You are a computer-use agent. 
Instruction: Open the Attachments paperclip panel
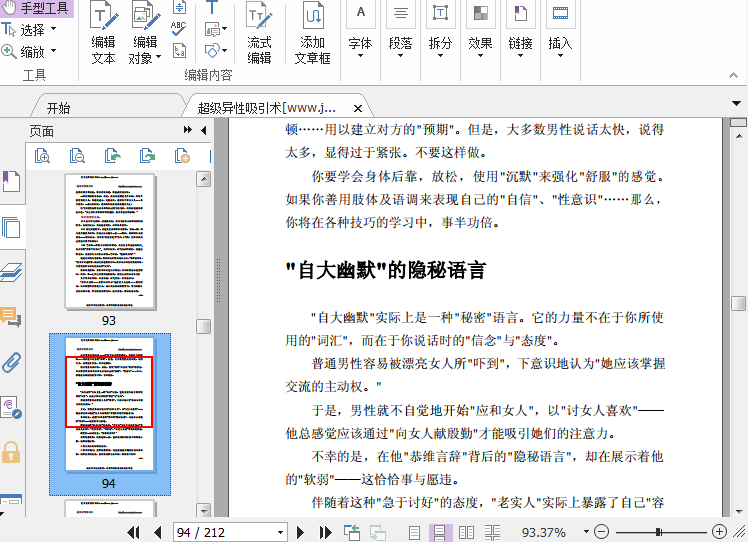coord(11,362)
